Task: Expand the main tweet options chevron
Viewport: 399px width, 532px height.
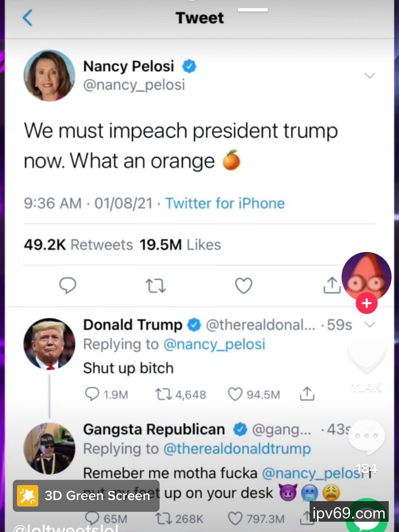Action: pos(370,76)
